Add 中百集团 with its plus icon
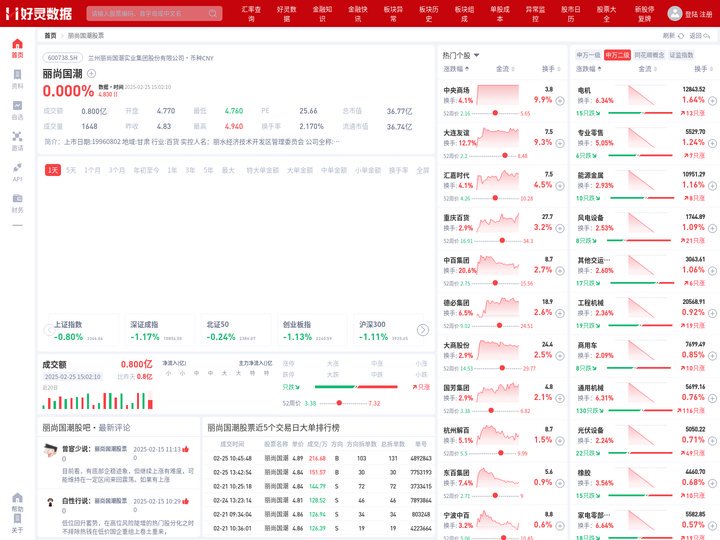720x540 pixels. point(560,270)
